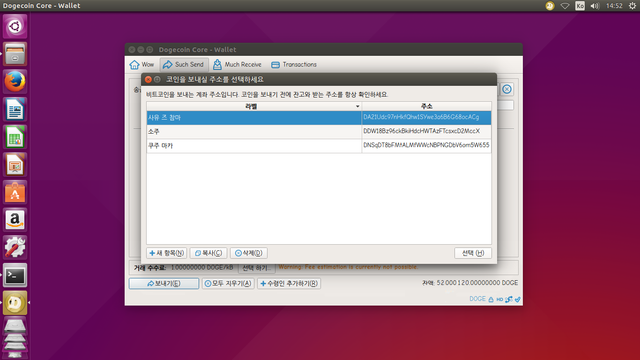Switch to Such Send tab

click(184, 64)
